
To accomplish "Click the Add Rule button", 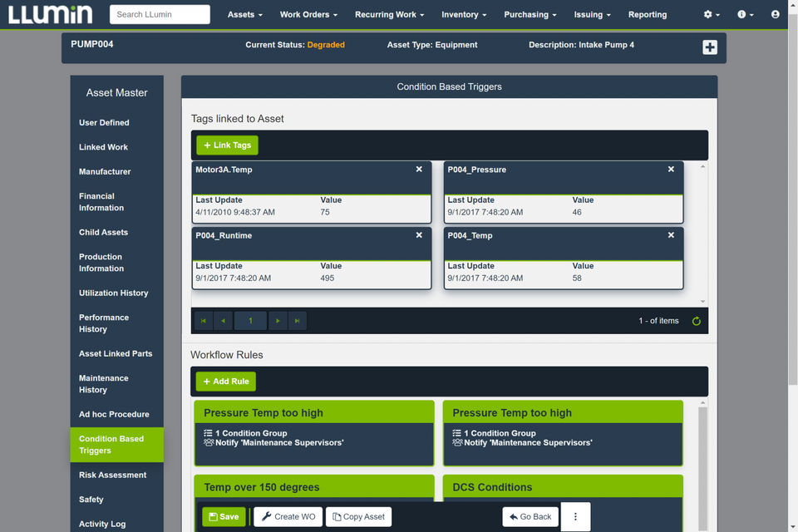I will coord(226,382).
